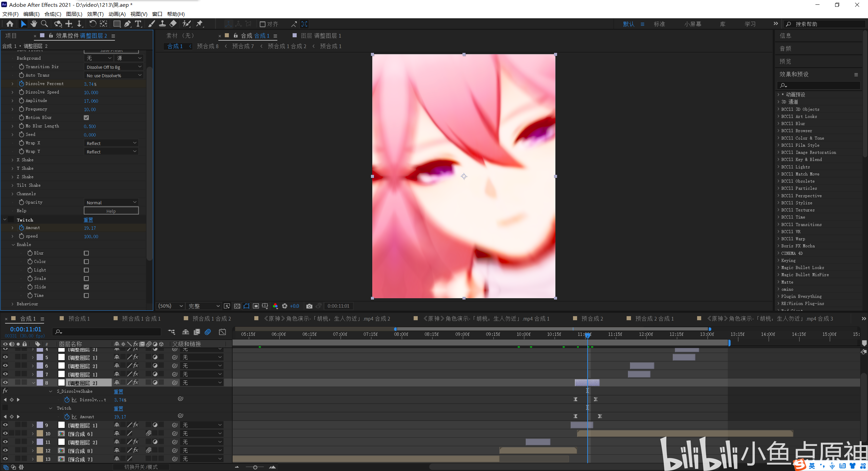Expand the X Shake property group
This screenshot has height=471, width=868.
13,160
